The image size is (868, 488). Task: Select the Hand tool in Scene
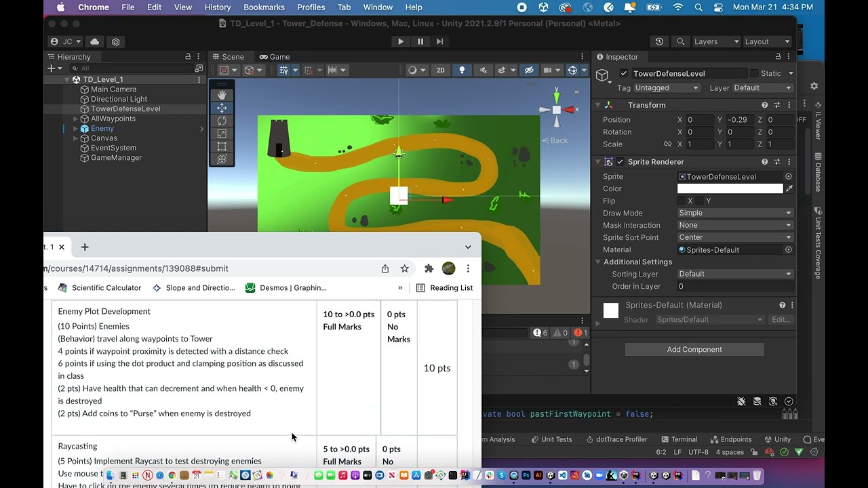click(x=222, y=95)
